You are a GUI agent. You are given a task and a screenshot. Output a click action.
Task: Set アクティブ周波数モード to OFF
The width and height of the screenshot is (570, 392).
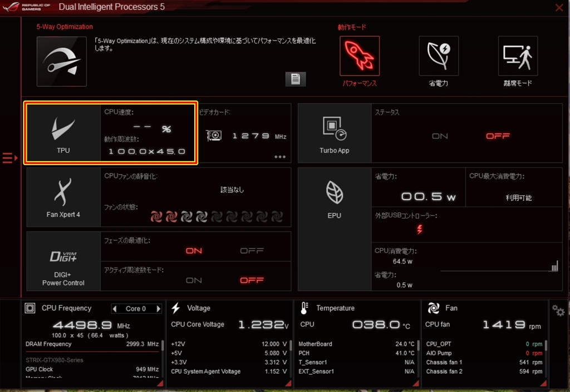point(252,280)
